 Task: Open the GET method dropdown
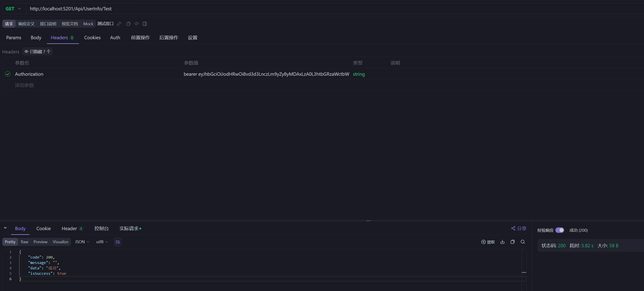[x=13, y=9]
